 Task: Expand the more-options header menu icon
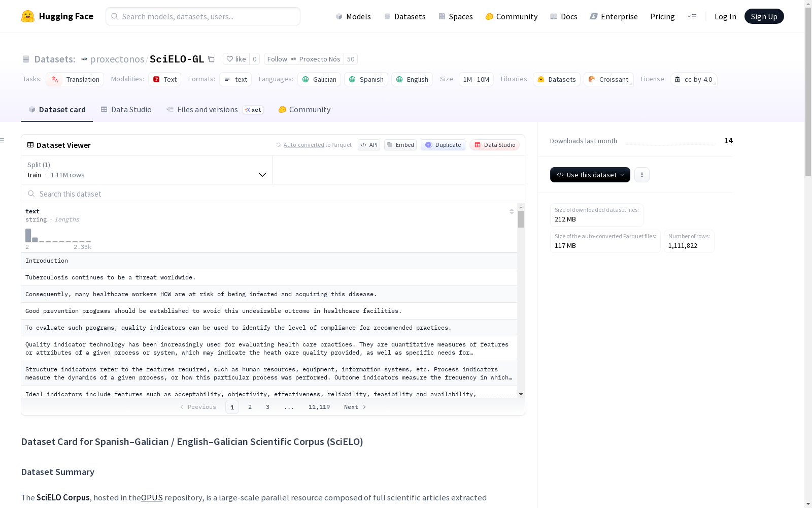692,16
